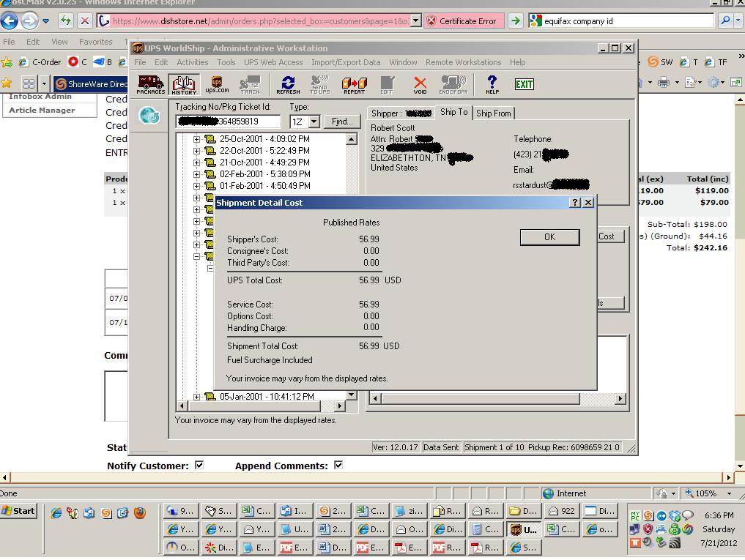This screenshot has width=745, height=560.
Task: Open the Packages toolbar icon in WorldShip
Action: coord(151,84)
